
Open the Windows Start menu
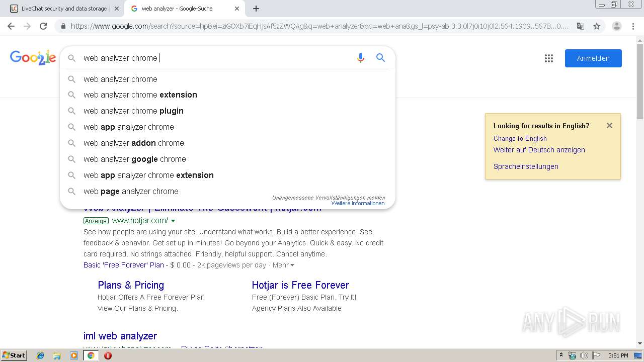coord(14,355)
